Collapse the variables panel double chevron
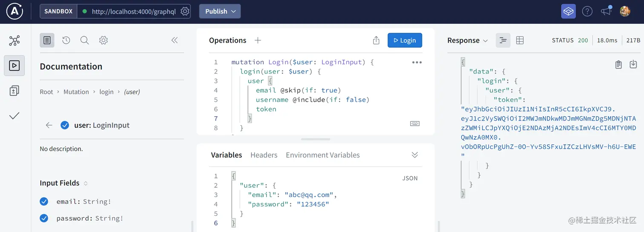 [x=415, y=155]
